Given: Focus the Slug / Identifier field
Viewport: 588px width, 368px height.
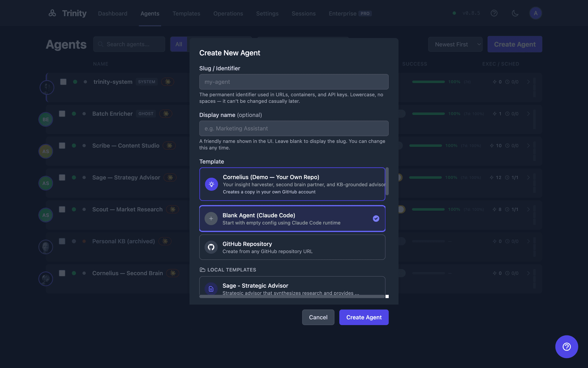Looking at the screenshot, I should (294, 82).
